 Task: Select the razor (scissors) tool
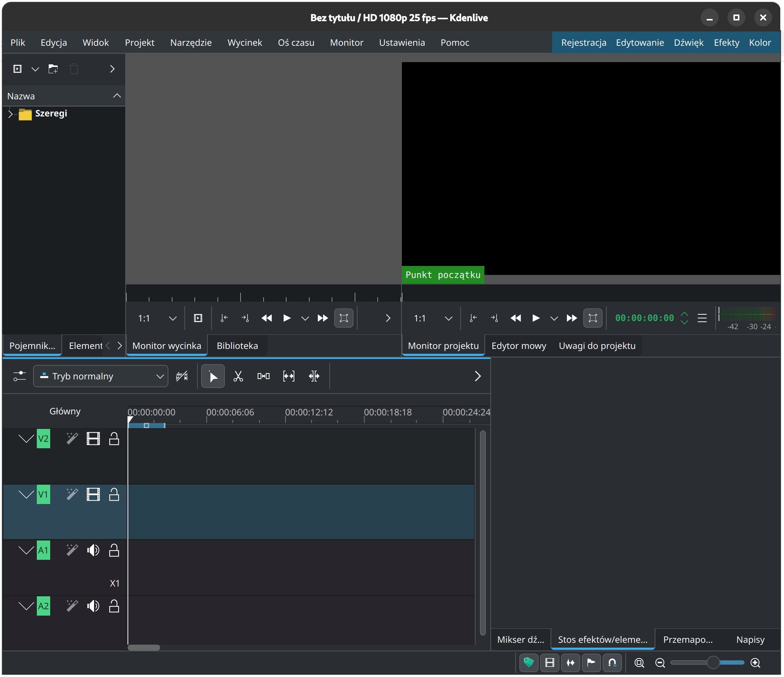[x=238, y=376]
